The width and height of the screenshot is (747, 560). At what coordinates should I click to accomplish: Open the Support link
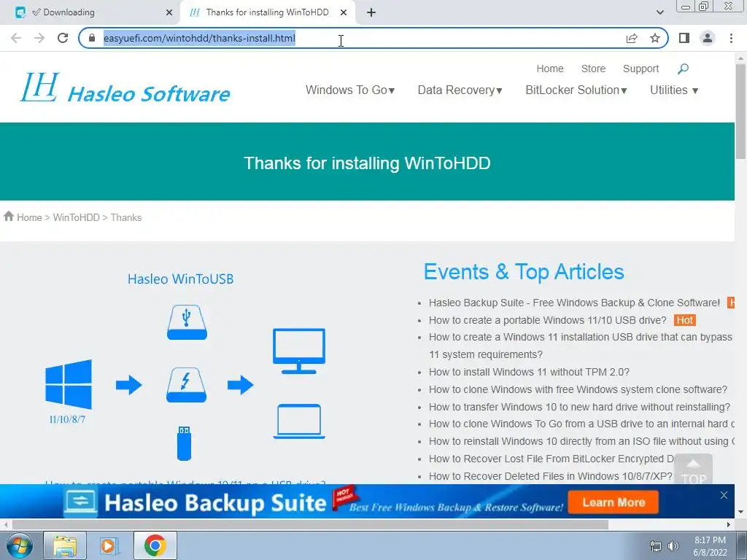[x=640, y=69]
